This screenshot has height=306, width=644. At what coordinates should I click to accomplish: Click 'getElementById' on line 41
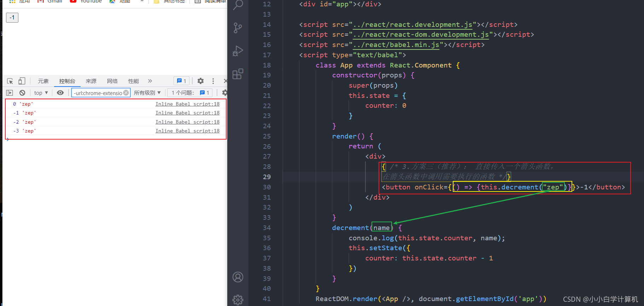[485, 299]
